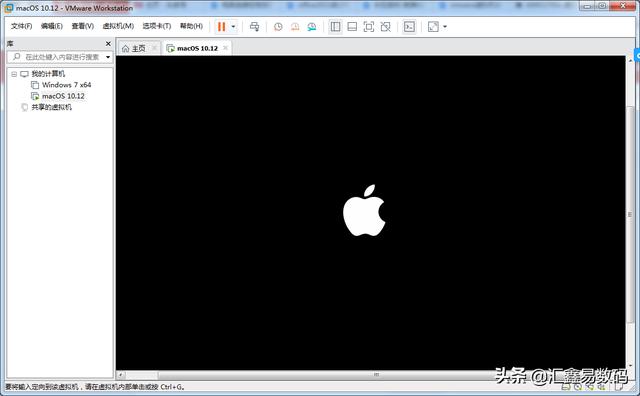This screenshot has height=396, width=640.
Task: Revert virtual machine to previous snapshot
Action: 295,27
